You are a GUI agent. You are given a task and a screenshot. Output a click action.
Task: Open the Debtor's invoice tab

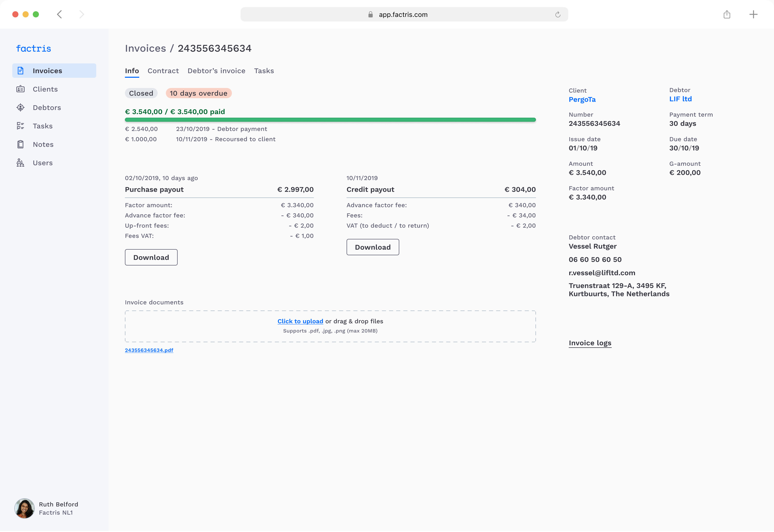(x=216, y=71)
